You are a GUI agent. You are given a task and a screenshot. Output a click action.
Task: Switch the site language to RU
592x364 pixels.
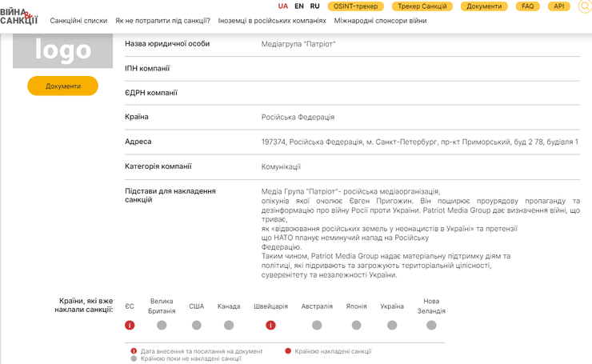315,6
